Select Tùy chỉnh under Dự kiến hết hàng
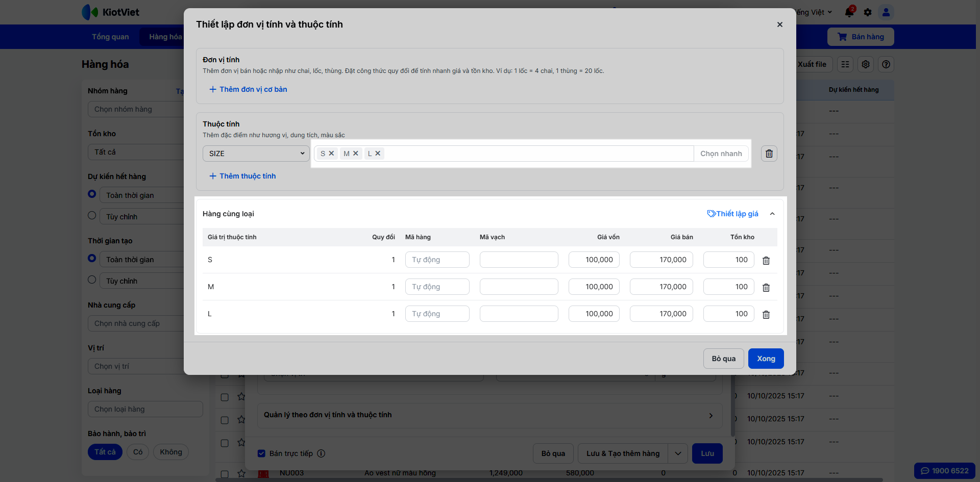This screenshot has width=980, height=482. (x=92, y=216)
